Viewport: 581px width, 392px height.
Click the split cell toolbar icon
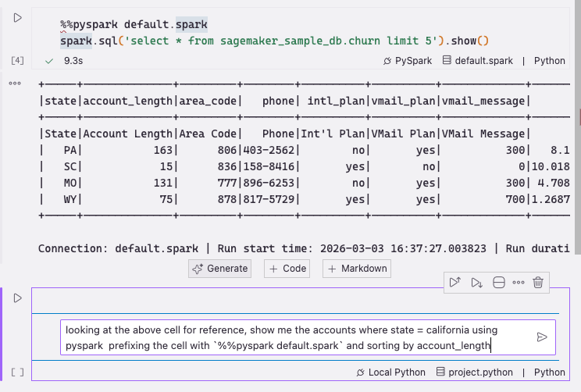click(x=499, y=283)
